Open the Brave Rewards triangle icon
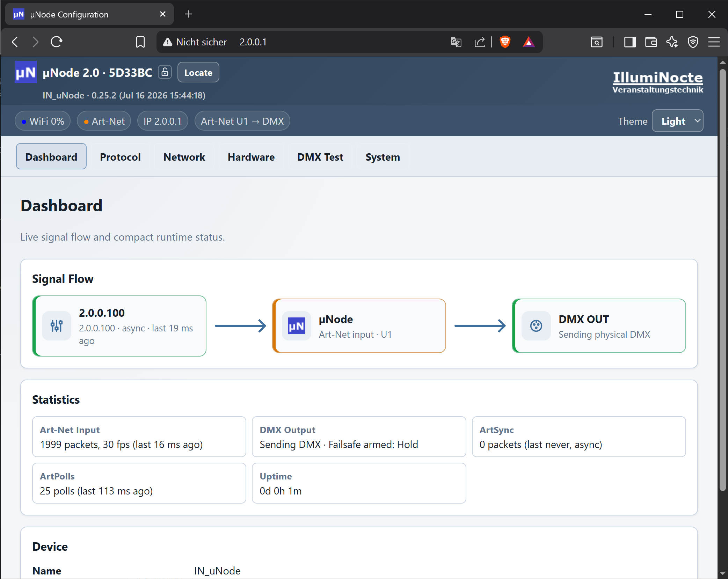This screenshot has height=579, width=728. click(529, 42)
